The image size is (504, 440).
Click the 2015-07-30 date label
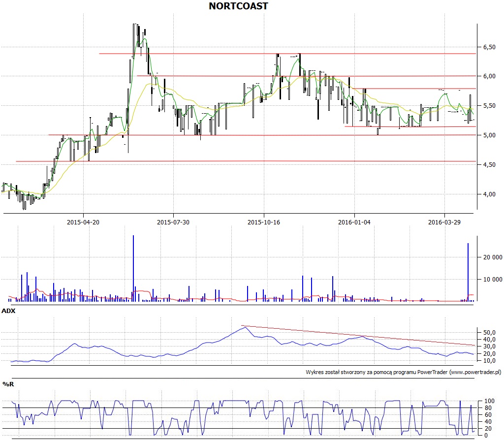173,222
